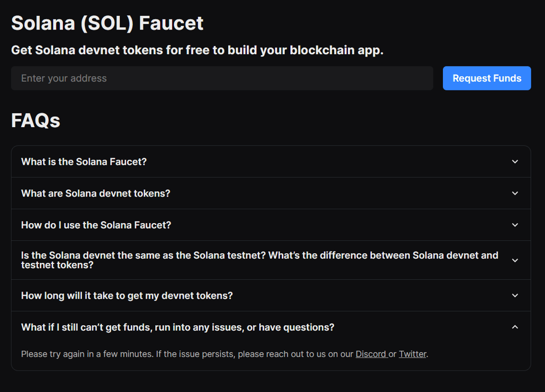Click the downward chevron beside the first FAQ
The image size is (545, 392).
click(515, 161)
